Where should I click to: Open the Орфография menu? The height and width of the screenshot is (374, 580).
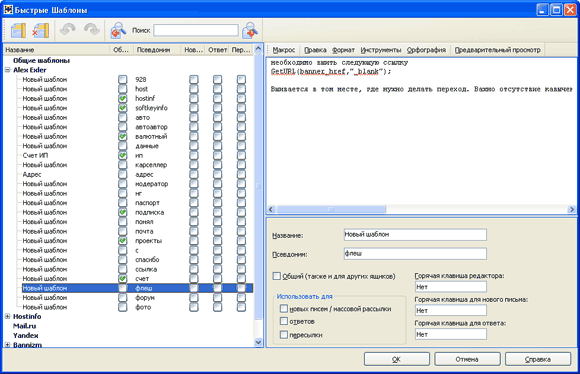click(426, 50)
